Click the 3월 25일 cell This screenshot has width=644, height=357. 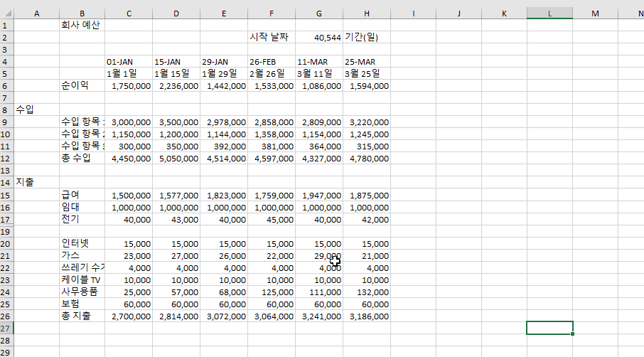pos(366,73)
